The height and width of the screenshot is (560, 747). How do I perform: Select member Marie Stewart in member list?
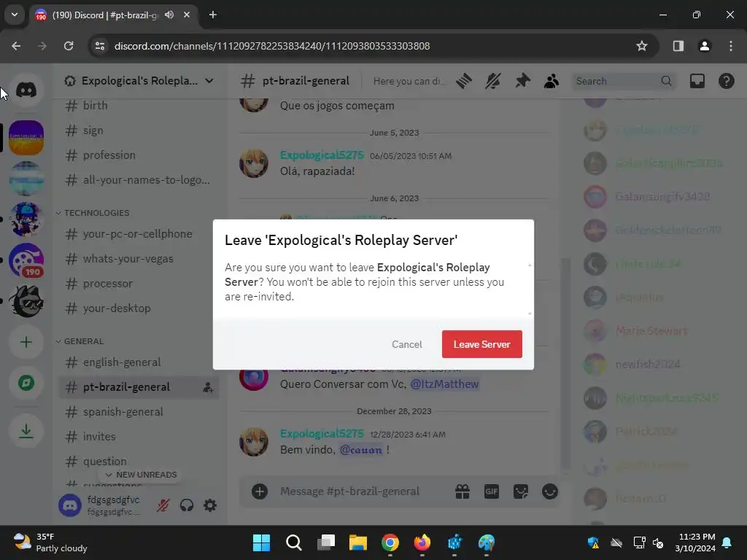point(650,330)
